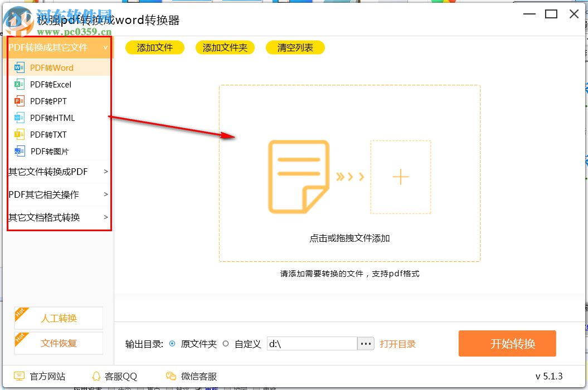The height and width of the screenshot is (390, 588).
Task: Open 微信客服 customer service
Action: tap(192, 377)
